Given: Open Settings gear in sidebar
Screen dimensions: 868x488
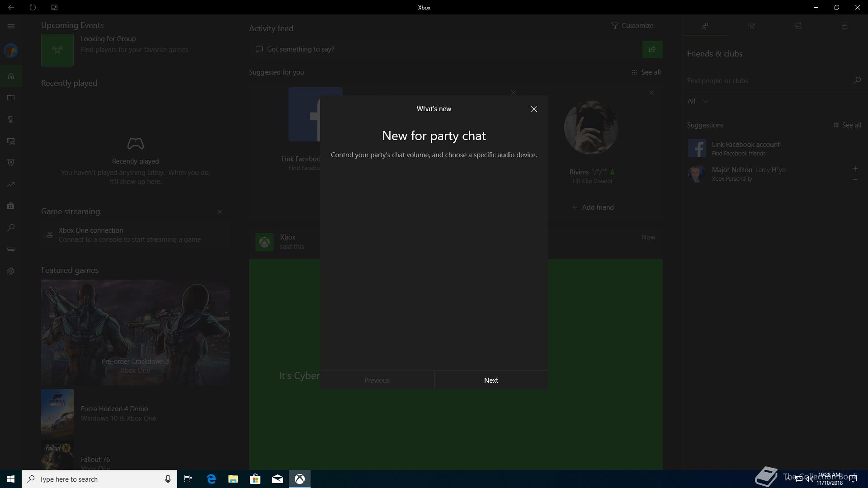Looking at the screenshot, I should [x=11, y=271].
